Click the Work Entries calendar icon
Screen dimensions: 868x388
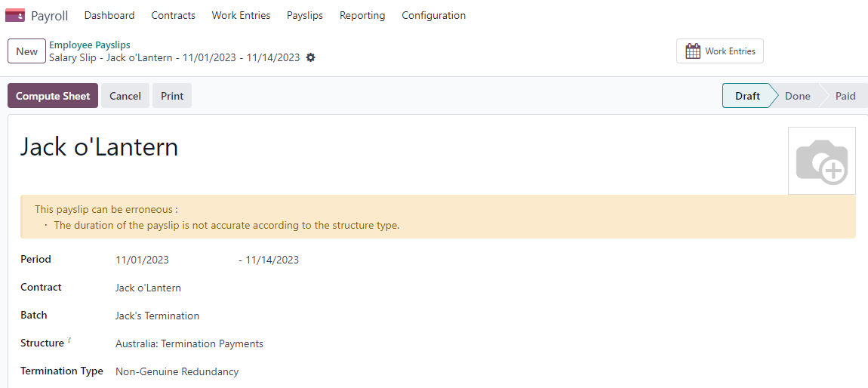(x=693, y=51)
